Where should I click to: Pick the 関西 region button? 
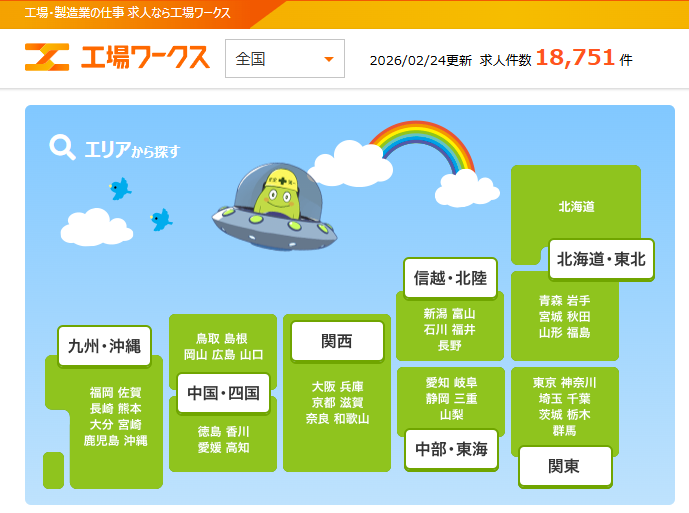337,341
